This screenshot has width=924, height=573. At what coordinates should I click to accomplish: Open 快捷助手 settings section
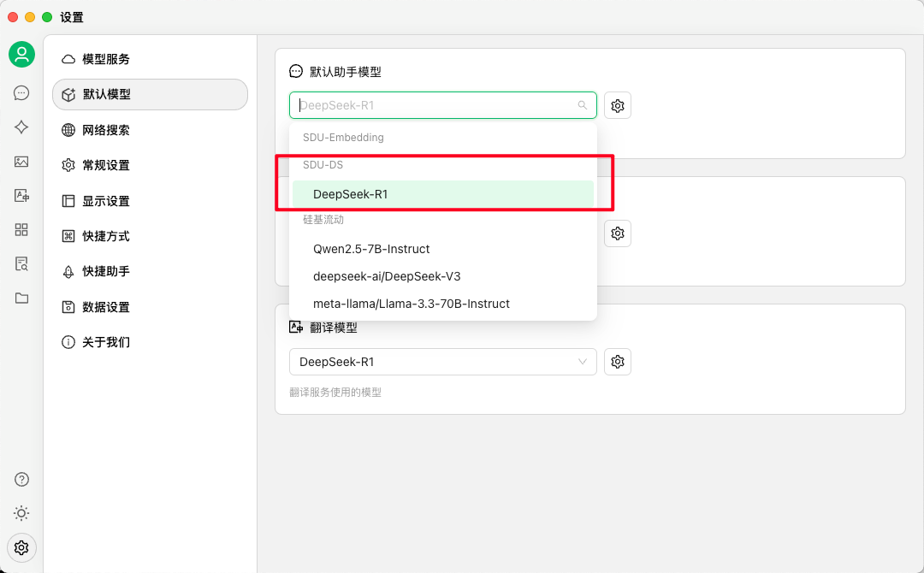pos(151,271)
